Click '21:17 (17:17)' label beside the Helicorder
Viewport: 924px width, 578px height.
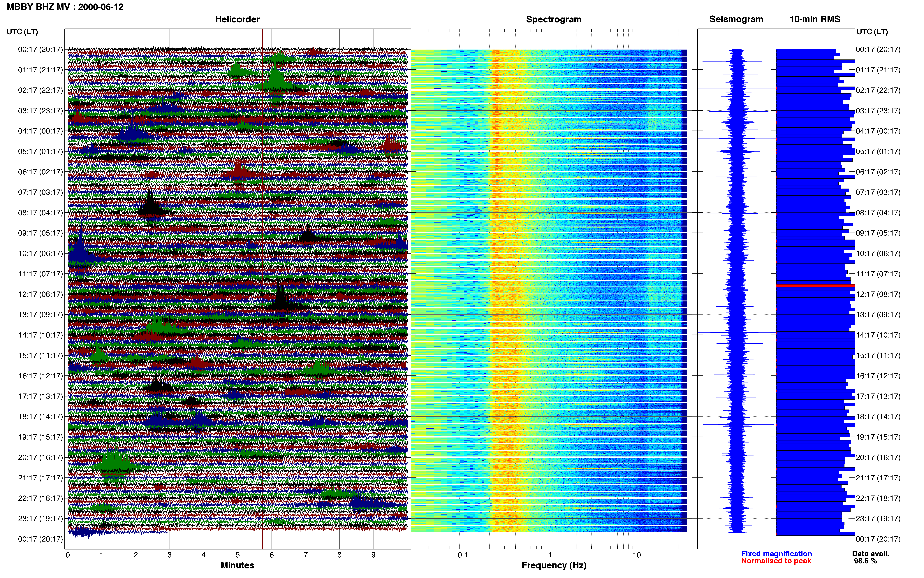(41, 478)
